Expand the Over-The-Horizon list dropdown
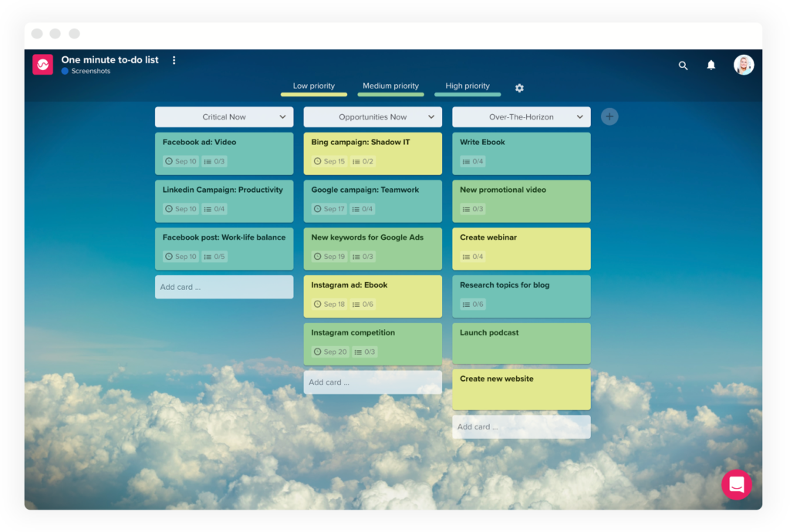 (x=580, y=116)
